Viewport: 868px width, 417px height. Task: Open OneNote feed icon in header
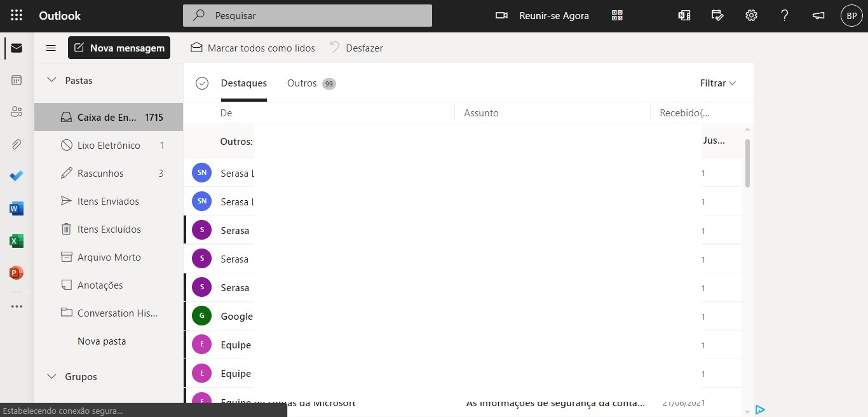coord(684,15)
